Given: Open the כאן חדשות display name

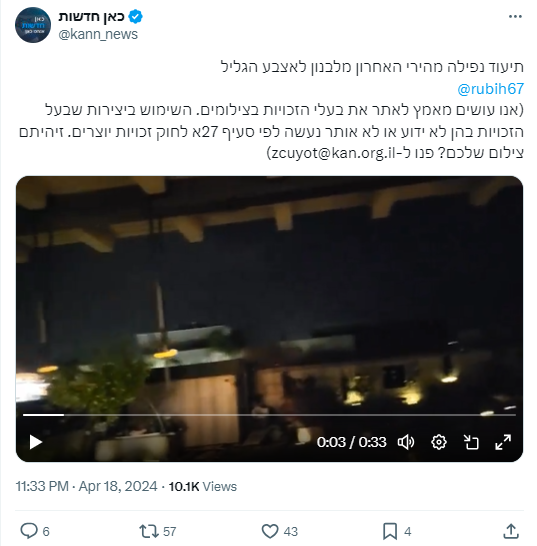Looking at the screenshot, I should click(91, 16).
